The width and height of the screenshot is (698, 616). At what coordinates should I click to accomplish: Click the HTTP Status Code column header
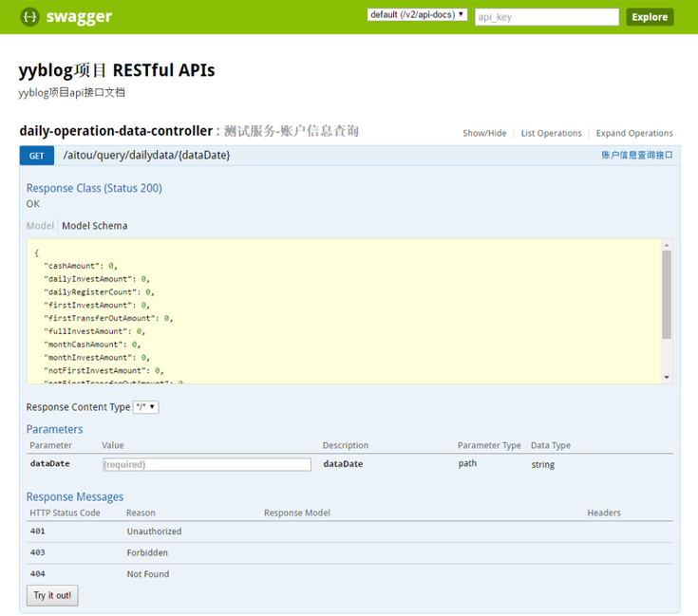65,513
